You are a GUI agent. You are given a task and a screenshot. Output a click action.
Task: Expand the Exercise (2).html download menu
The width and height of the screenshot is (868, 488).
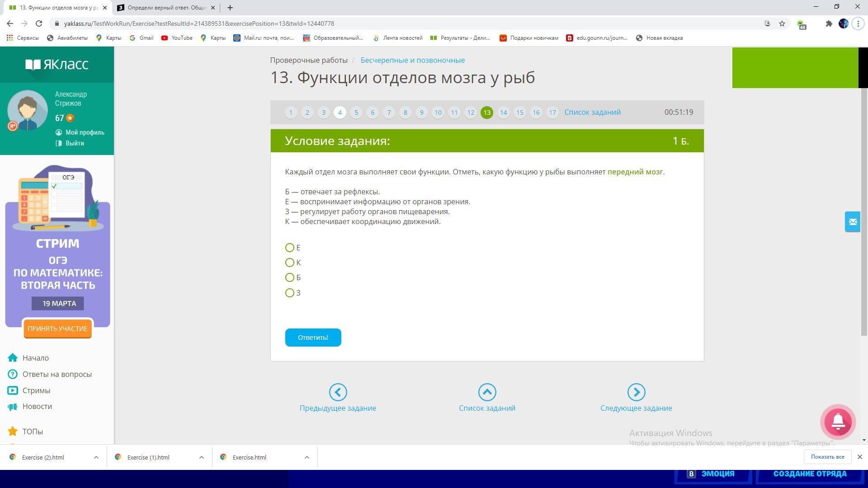96,457
